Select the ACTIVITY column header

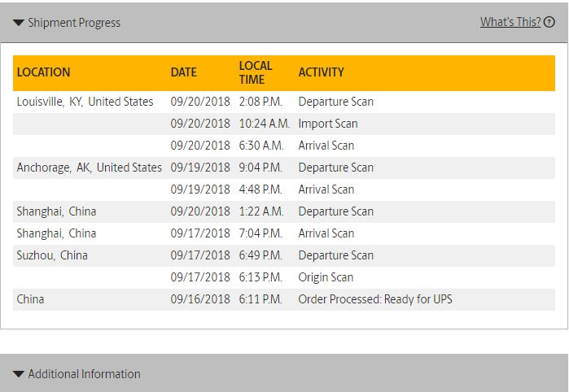click(322, 72)
